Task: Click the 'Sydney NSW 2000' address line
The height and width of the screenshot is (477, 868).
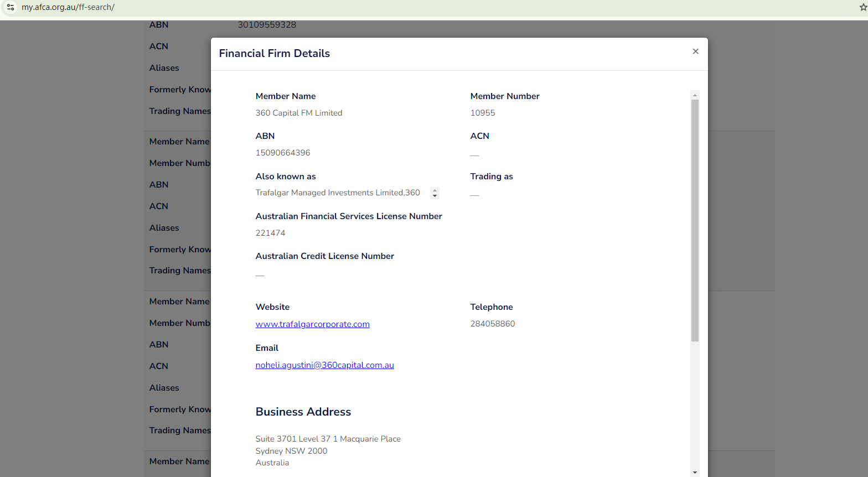Action: tap(292, 451)
